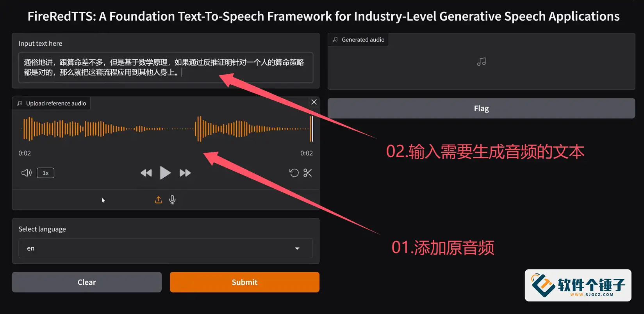Click the Flag button
The height and width of the screenshot is (314, 644).
click(x=481, y=108)
